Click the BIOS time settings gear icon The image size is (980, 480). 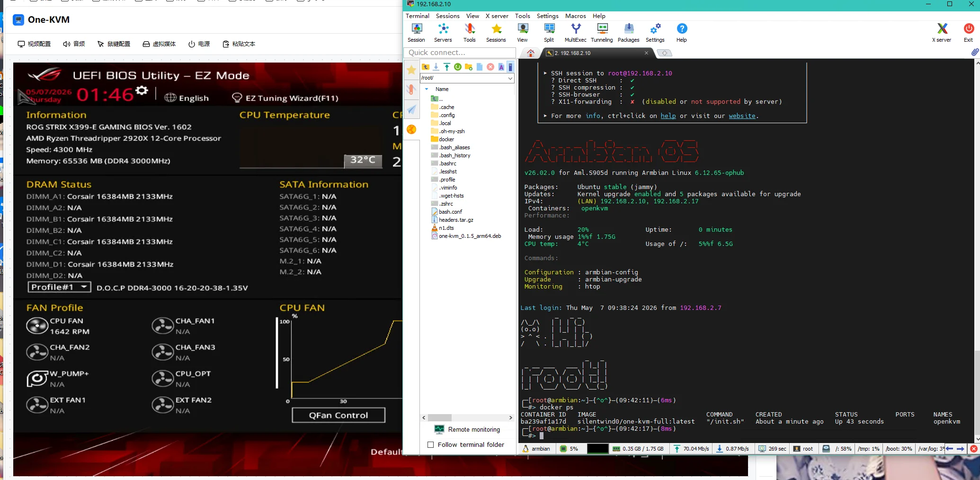(x=142, y=90)
